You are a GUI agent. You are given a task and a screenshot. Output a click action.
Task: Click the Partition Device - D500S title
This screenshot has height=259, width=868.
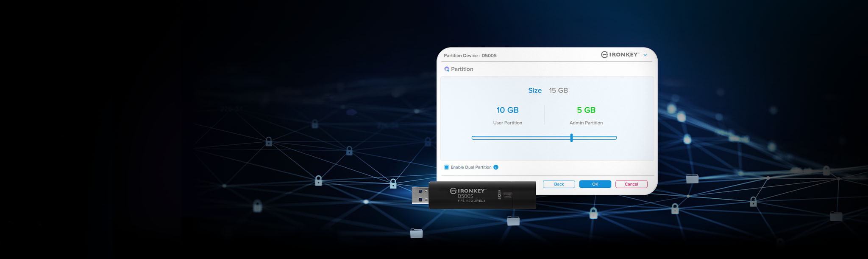pos(470,56)
